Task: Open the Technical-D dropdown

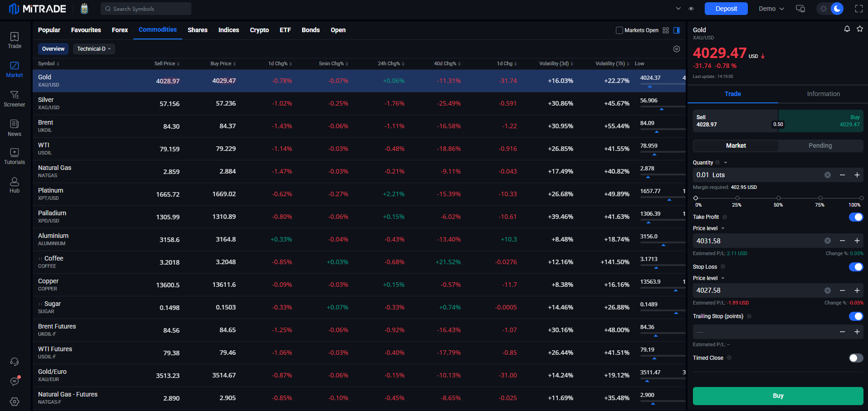Action: point(94,49)
